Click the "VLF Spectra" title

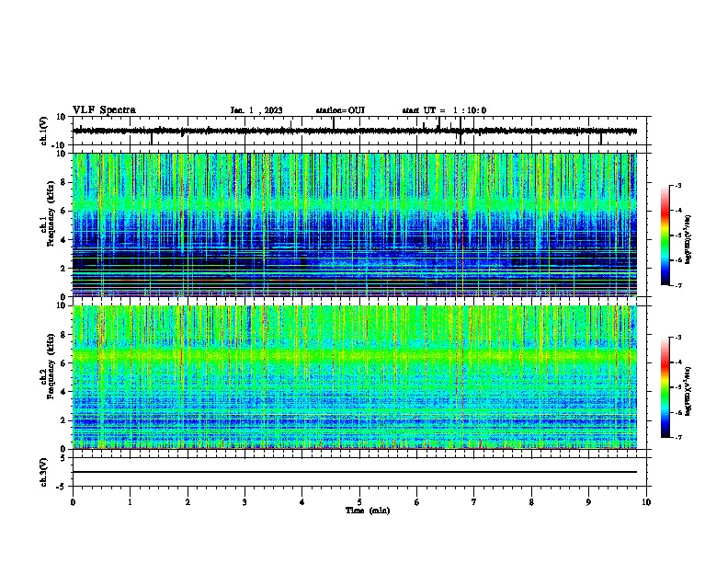point(104,110)
